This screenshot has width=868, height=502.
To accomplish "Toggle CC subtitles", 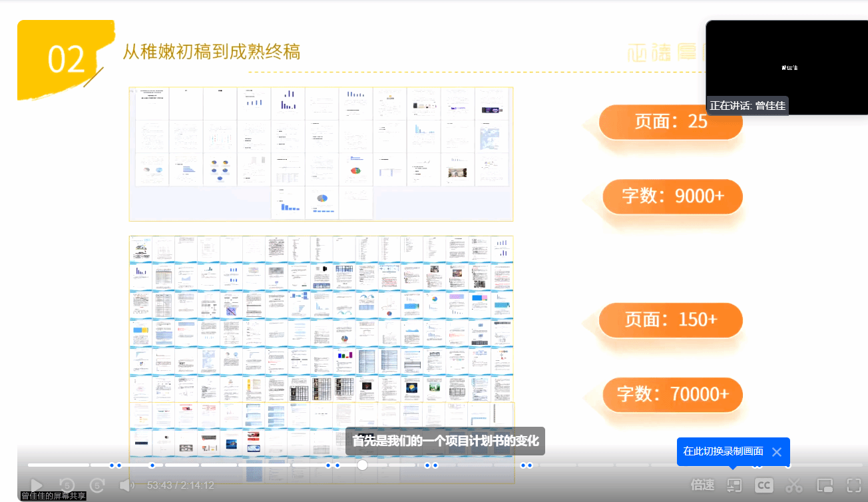I will tap(763, 485).
